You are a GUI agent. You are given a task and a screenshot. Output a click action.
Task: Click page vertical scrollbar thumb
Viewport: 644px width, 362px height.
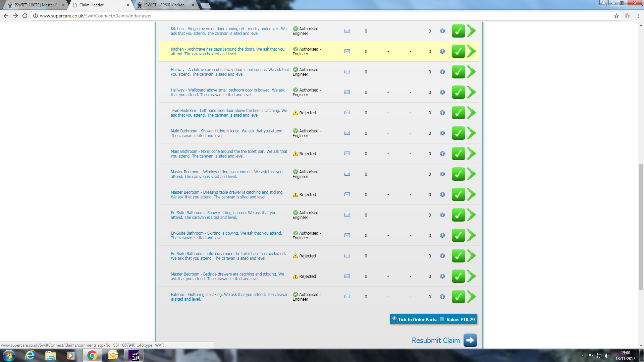(x=641, y=226)
